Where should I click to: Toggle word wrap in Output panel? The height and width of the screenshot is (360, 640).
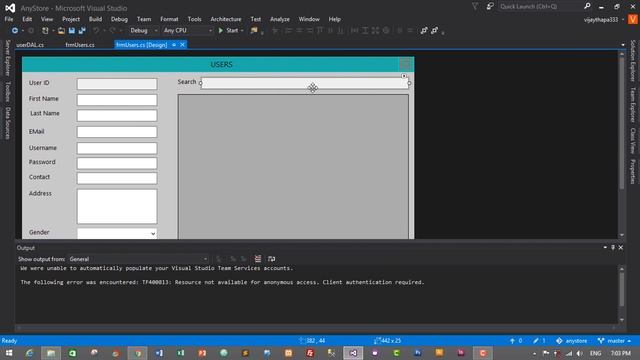pos(271,259)
